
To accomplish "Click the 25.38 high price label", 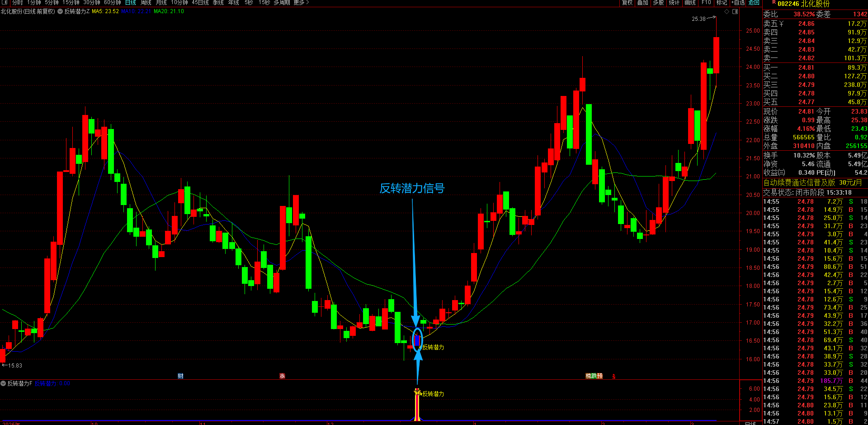I will (698, 19).
